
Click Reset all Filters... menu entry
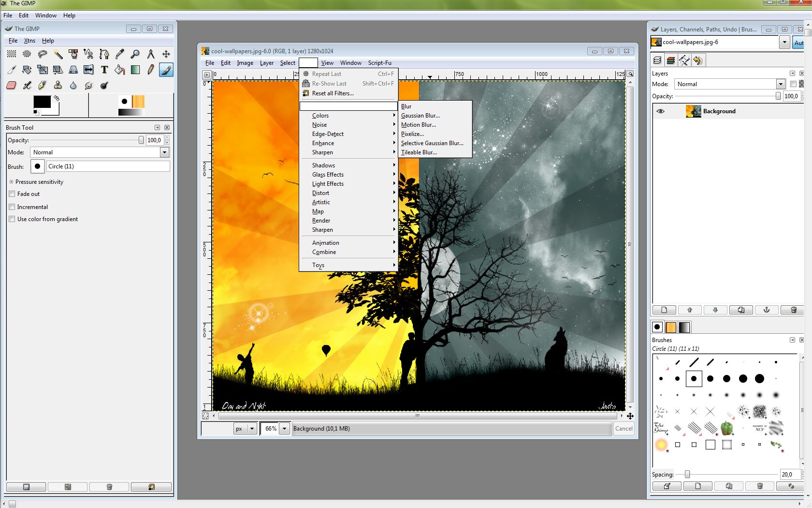[348, 93]
